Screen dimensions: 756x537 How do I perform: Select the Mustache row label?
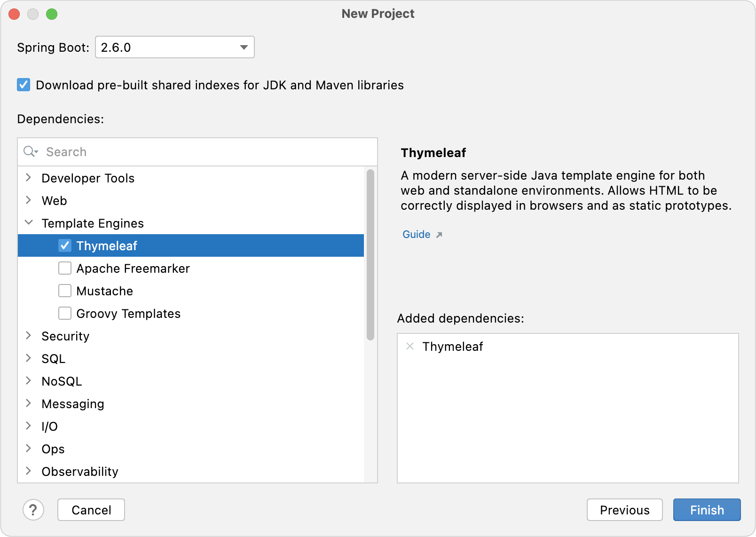click(105, 291)
